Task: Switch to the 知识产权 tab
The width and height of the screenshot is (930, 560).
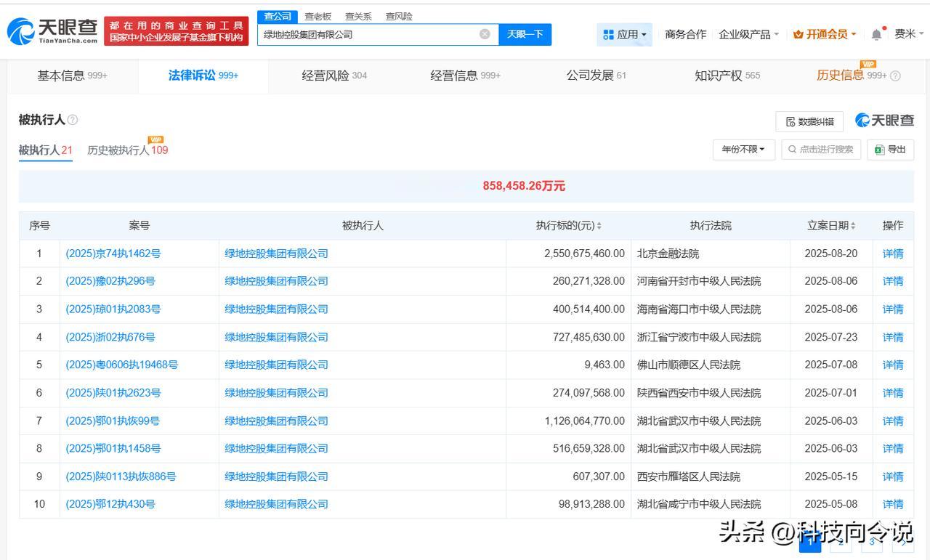Action: point(727,76)
